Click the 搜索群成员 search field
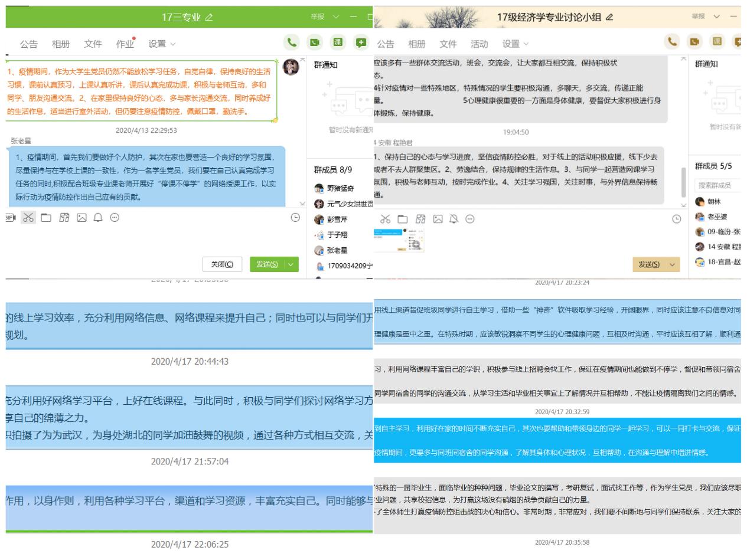This screenshot has width=747, height=560. (x=716, y=185)
